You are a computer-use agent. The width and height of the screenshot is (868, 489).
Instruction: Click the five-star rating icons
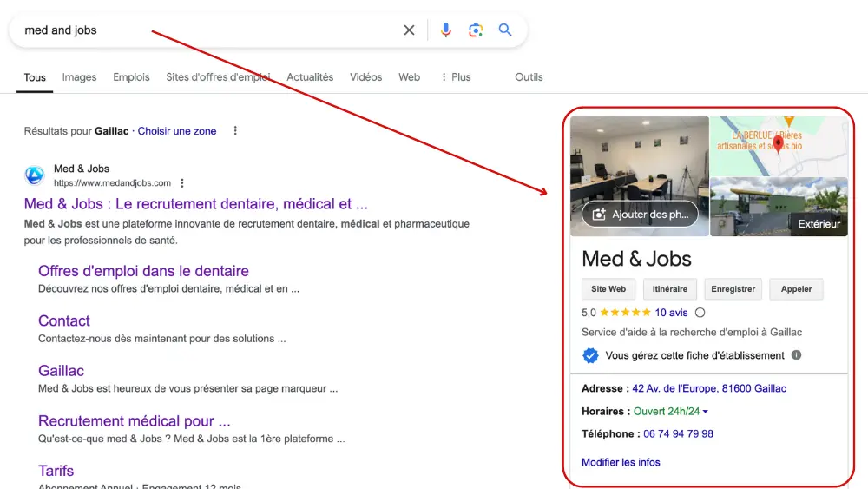[625, 313]
